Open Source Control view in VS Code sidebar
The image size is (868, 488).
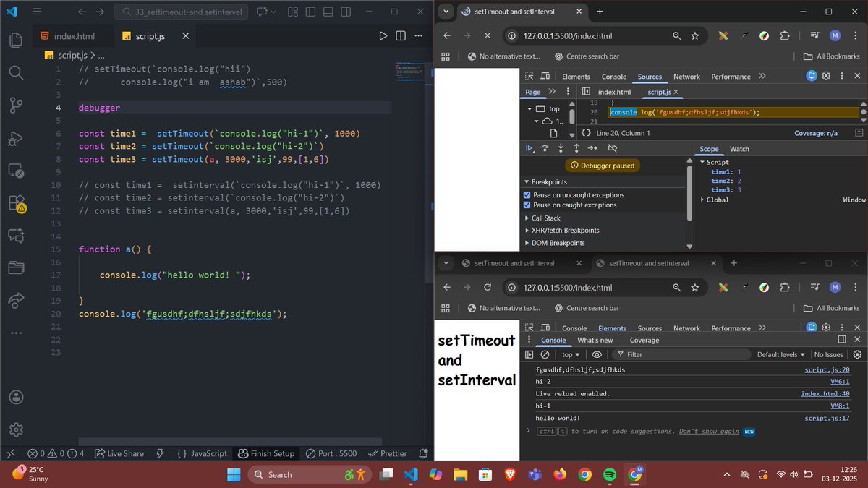point(15,105)
